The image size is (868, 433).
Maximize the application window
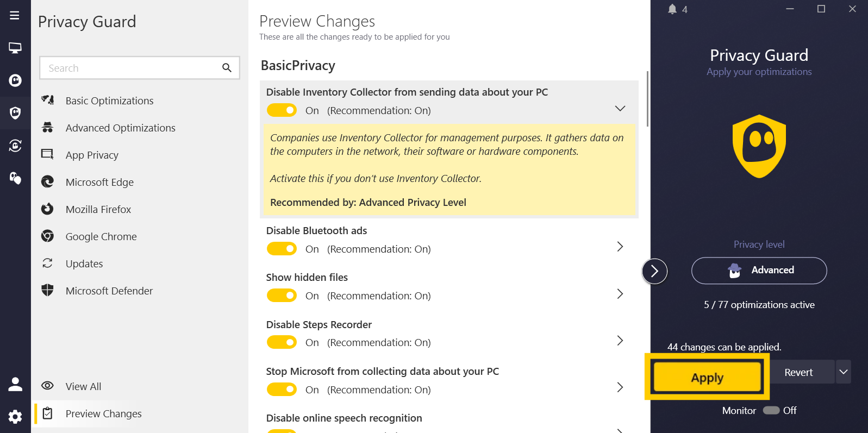pyautogui.click(x=821, y=9)
